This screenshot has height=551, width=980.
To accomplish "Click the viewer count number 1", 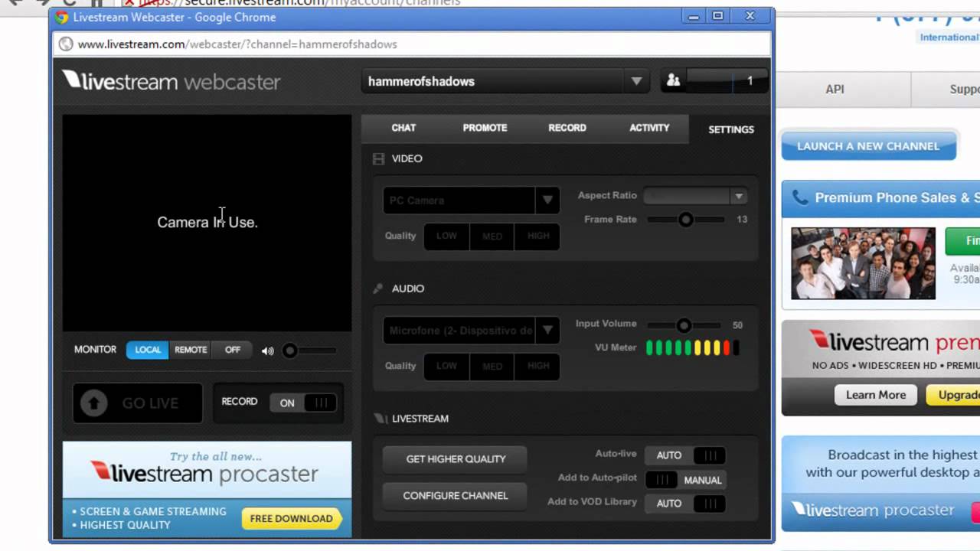I will click(750, 80).
